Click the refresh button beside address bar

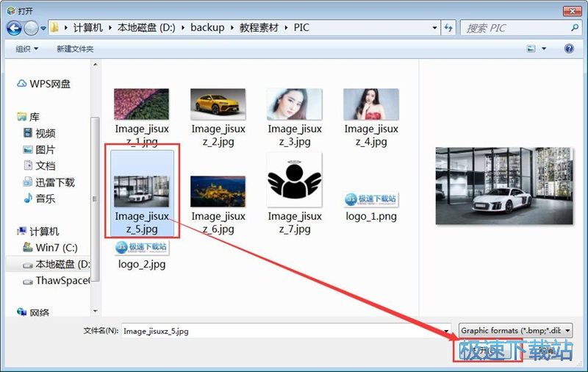tap(448, 28)
